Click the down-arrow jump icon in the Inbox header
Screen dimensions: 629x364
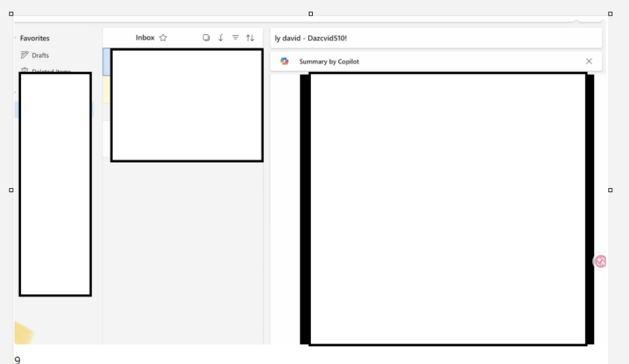click(x=220, y=38)
